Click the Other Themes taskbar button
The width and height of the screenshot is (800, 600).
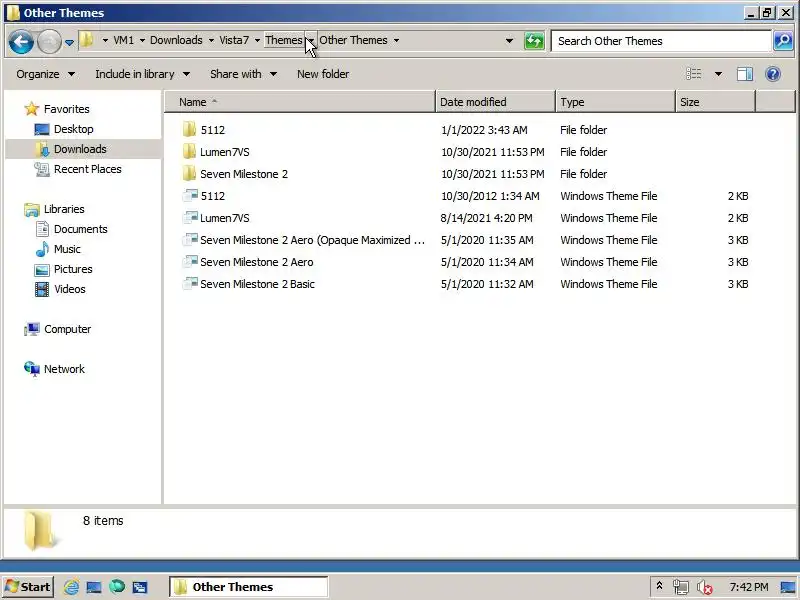click(x=248, y=587)
